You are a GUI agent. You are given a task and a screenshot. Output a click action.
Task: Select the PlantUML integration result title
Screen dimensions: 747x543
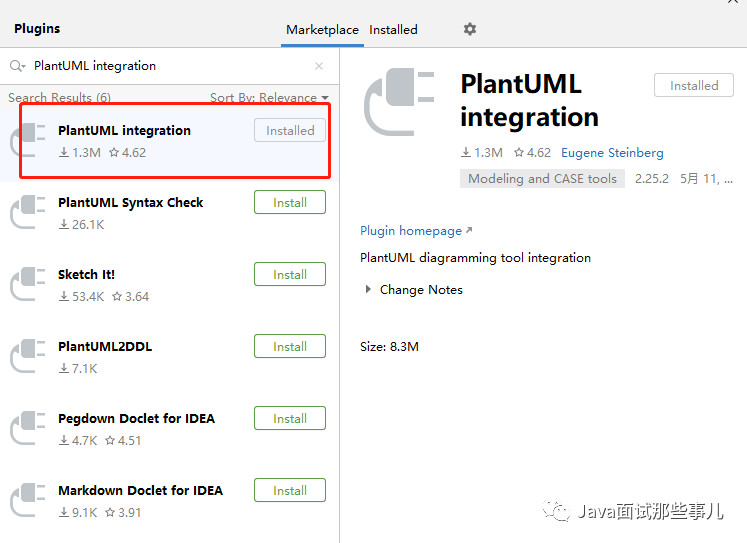[124, 131]
